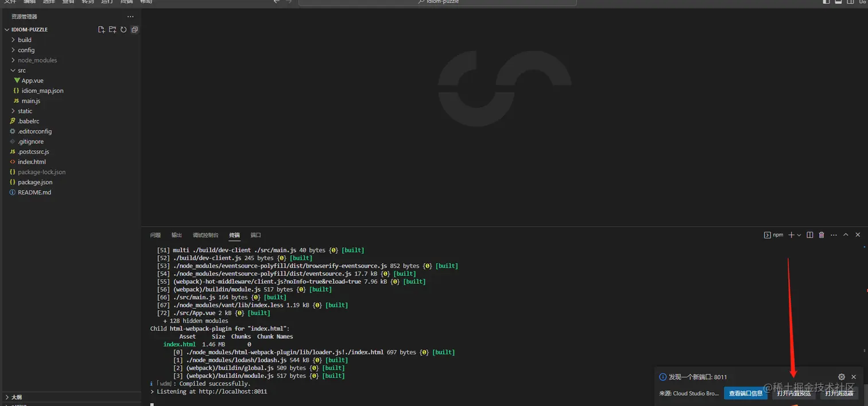Open .babelrc file
The height and width of the screenshot is (406, 868).
[71, 121]
